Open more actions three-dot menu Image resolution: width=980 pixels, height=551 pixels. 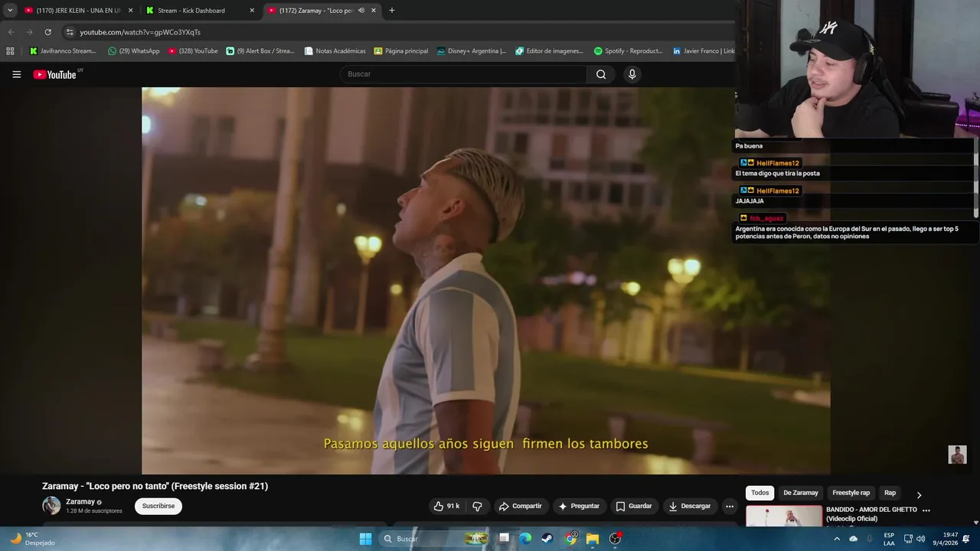coord(730,506)
